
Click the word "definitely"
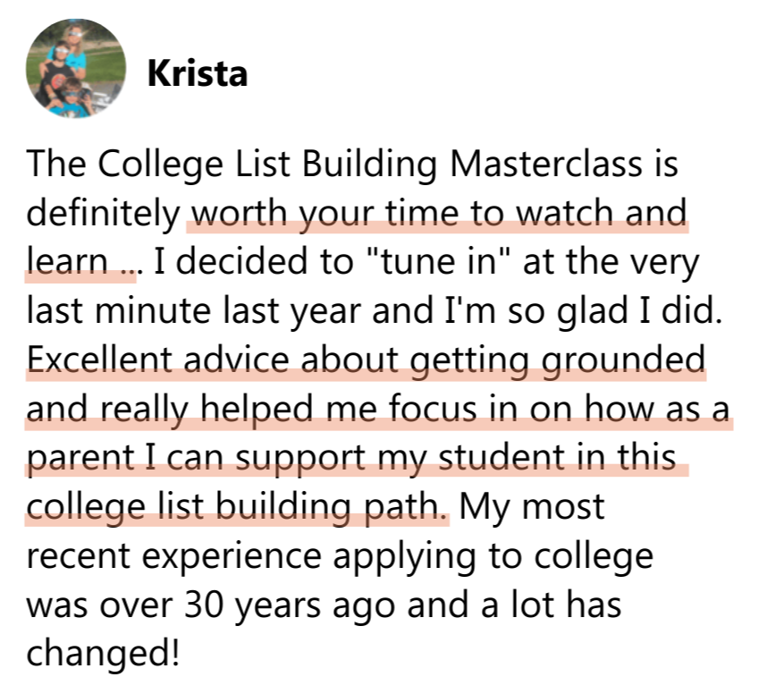[x=103, y=215]
